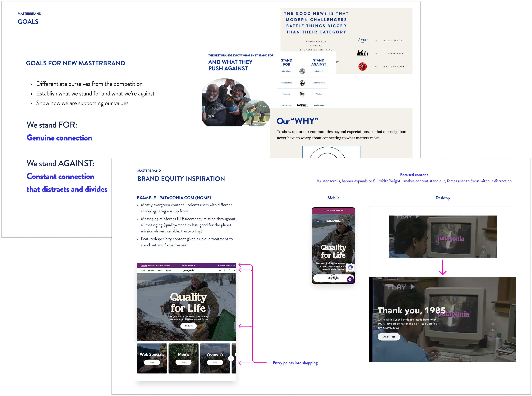Click TOXIC BEAUTY label
The height and width of the screenshot is (396, 532).
click(394, 40)
